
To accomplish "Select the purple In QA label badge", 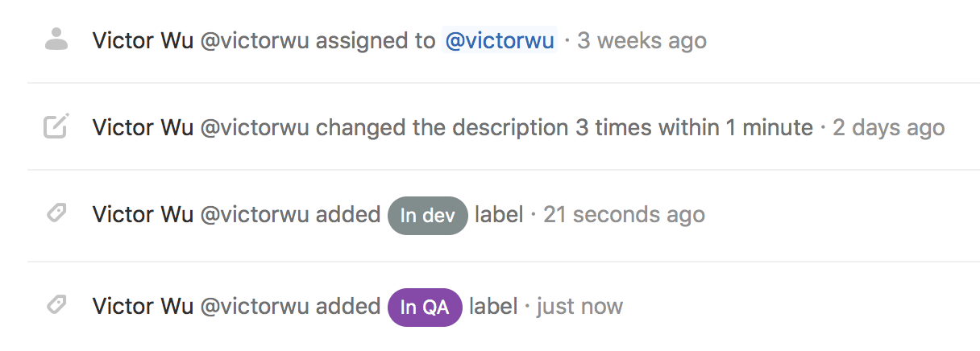I will 425,308.
